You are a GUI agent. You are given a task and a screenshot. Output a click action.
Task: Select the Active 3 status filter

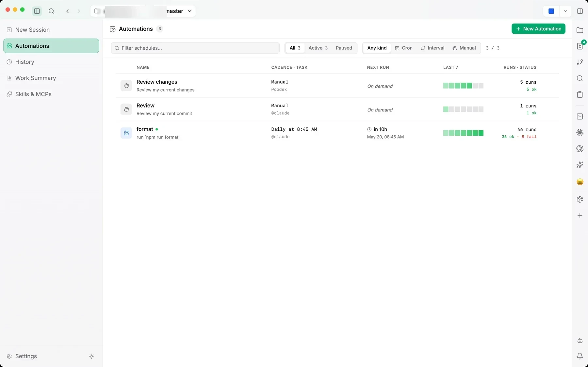318,48
